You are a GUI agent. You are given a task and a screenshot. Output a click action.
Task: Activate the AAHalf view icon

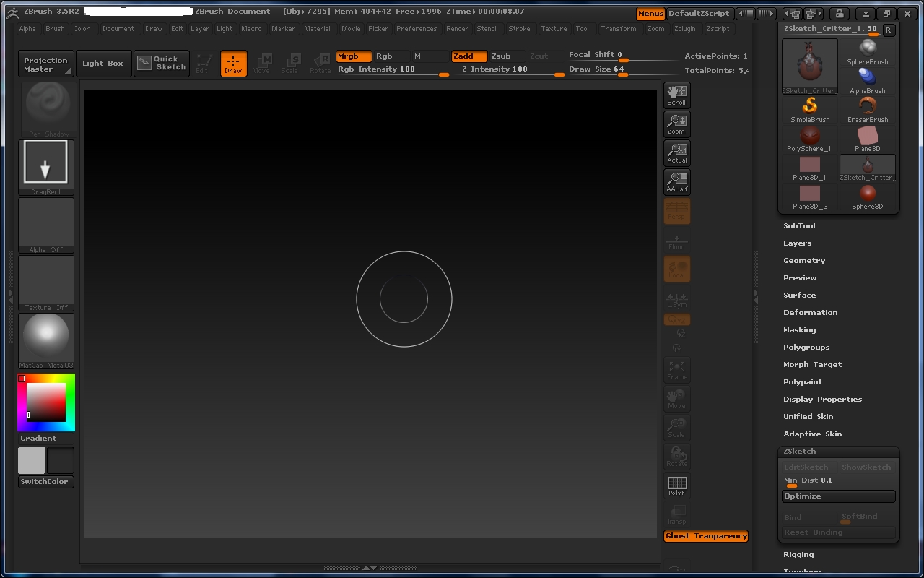click(676, 182)
